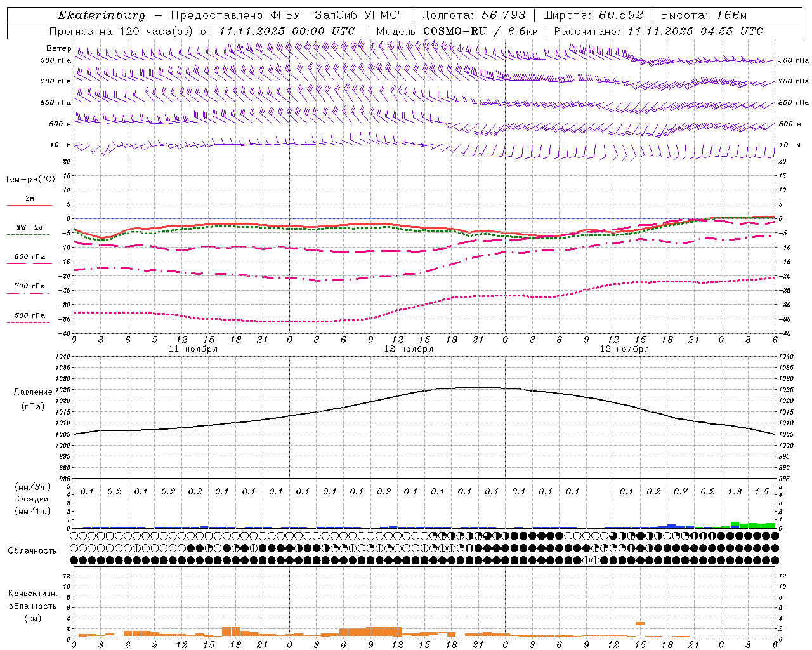Click the '(гПа)' unit label under Давление

(x=33, y=406)
